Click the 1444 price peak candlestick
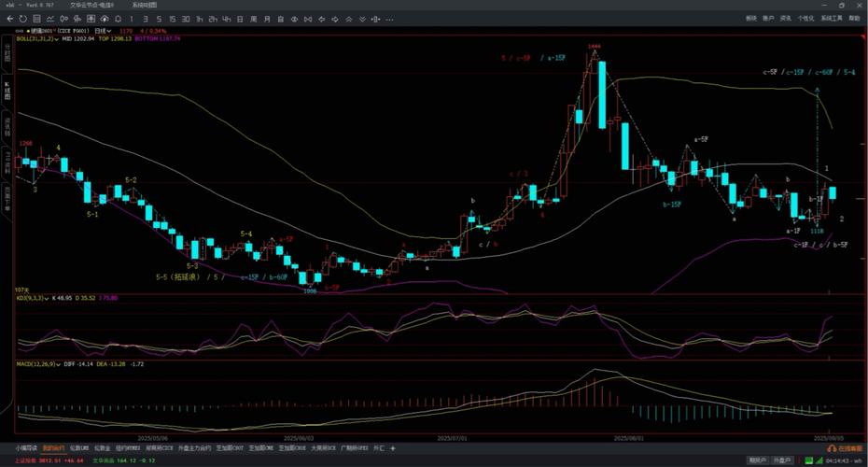This screenshot has height=467, width=868. [x=594, y=58]
